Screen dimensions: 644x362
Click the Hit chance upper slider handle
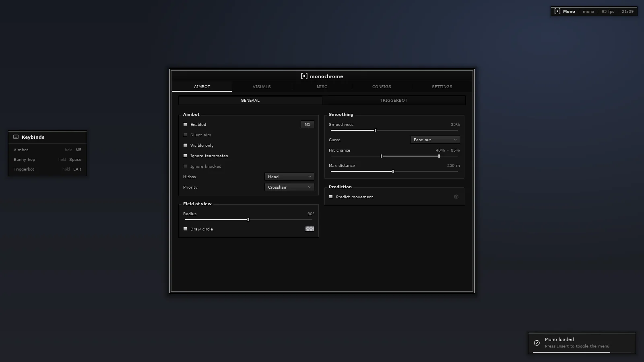pos(439,156)
